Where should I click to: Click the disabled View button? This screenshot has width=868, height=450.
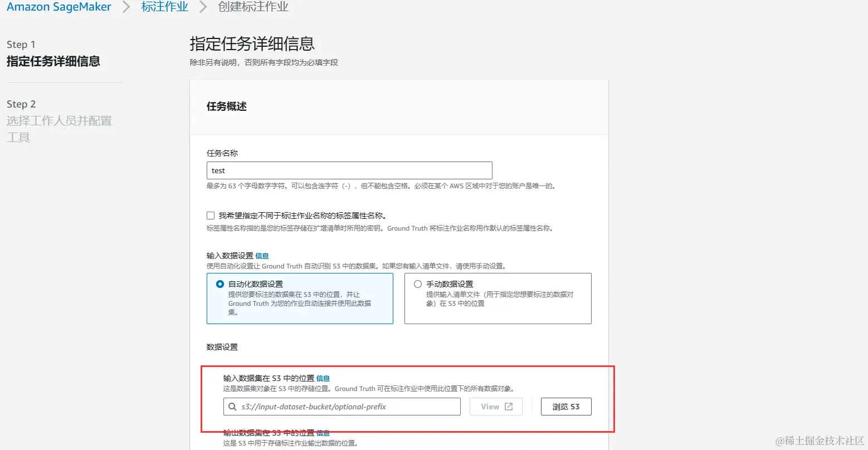point(496,407)
